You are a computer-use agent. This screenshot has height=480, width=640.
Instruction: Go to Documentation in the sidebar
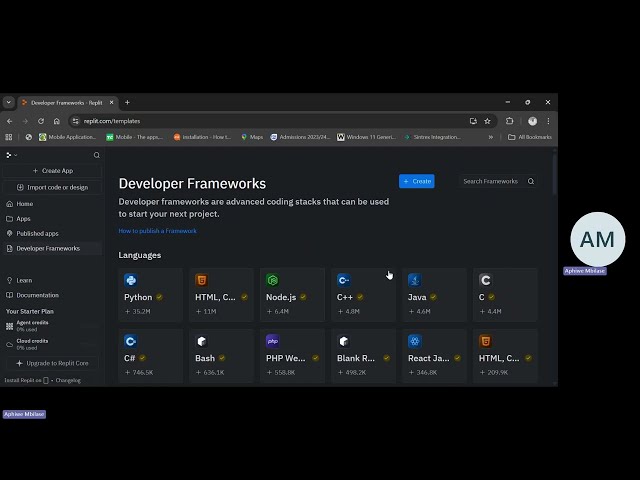tap(37, 295)
